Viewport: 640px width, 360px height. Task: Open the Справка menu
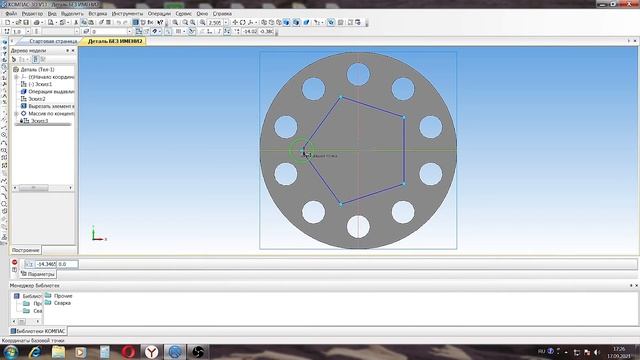pyautogui.click(x=222, y=13)
